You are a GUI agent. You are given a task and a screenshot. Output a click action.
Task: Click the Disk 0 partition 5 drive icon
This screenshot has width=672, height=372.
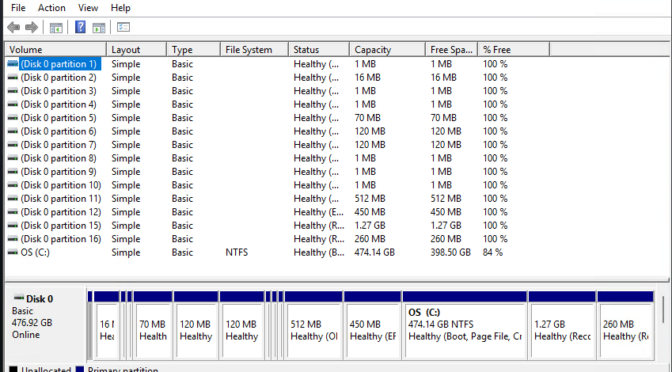click(x=12, y=118)
